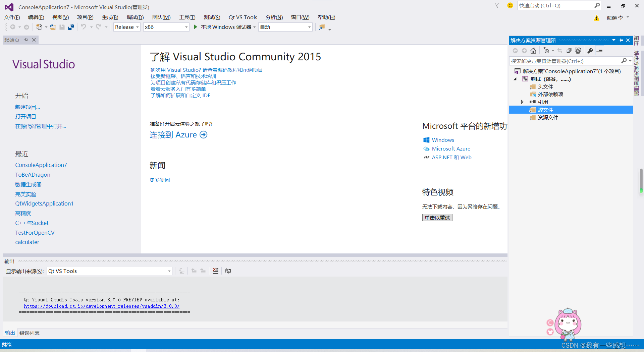This screenshot has height=352, width=644.
Task: Switch to the 错误列表 error list tab
Action: [30, 333]
